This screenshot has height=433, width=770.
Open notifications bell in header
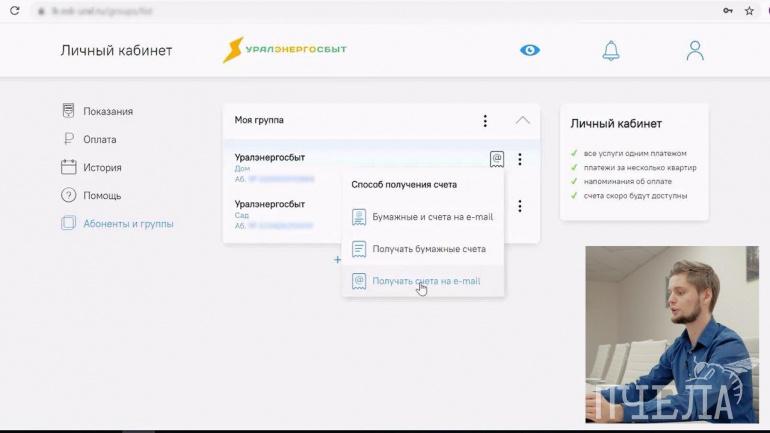[610, 50]
